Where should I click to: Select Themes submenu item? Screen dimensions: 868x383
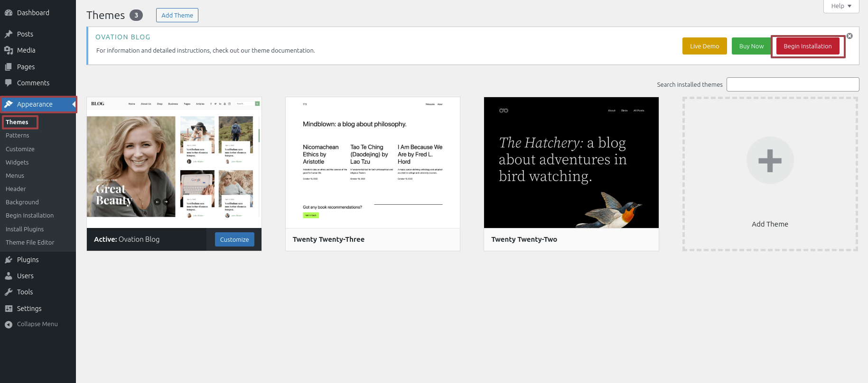tap(17, 122)
